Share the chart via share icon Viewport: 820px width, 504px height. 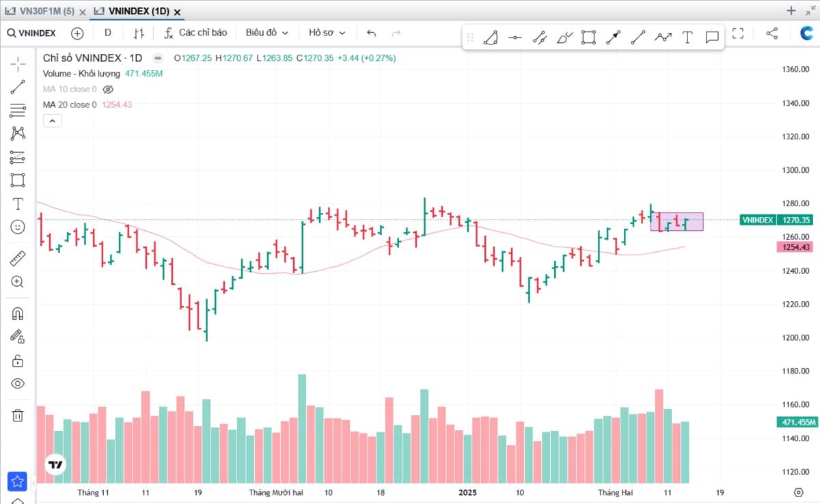tap(771, 33)
